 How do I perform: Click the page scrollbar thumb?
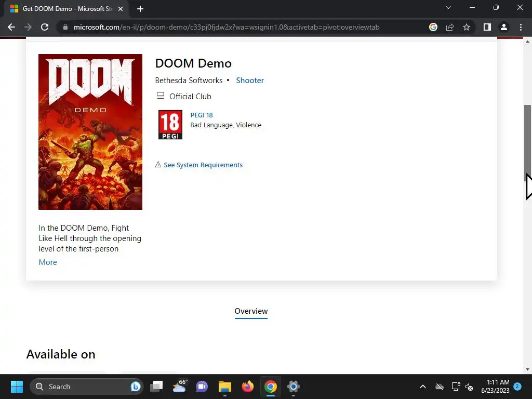[527, 142]
